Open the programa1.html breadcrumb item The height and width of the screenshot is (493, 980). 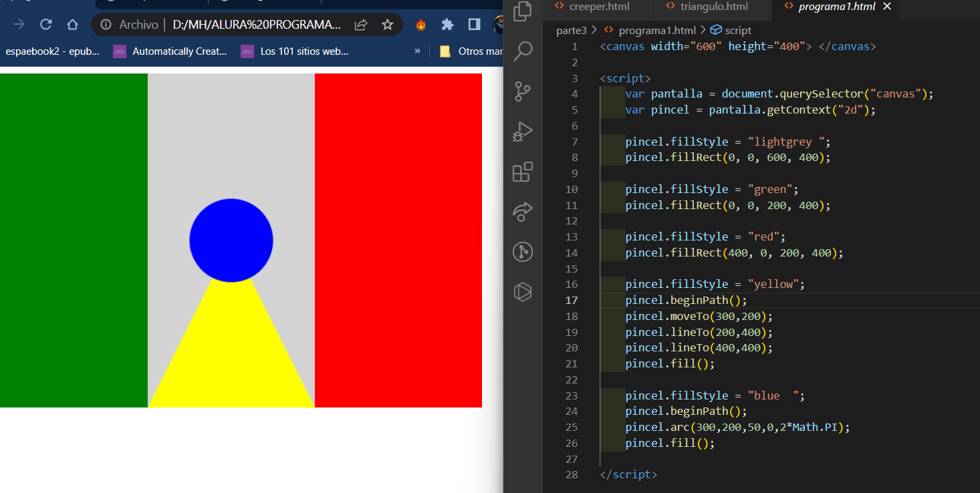pyautogui.click(x=657, y=30)
